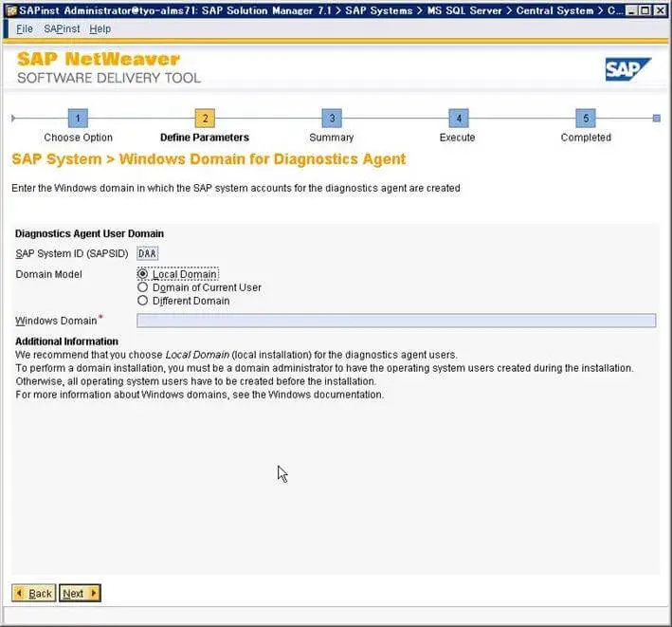Click the 'Summary' step label
This screenshot has height=627, width=672.
tap(332, 138)
